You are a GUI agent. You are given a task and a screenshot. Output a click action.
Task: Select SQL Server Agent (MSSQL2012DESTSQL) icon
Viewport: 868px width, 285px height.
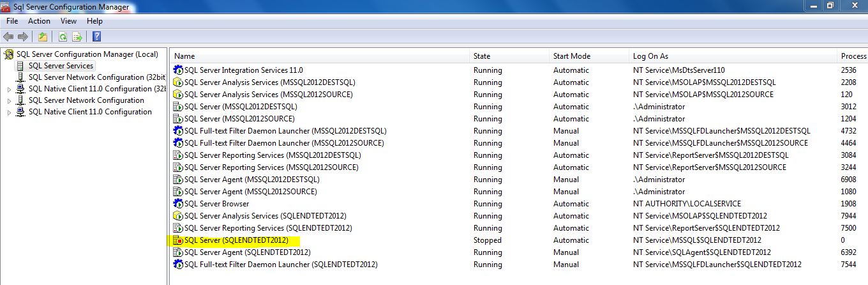[x=178, y=180]
